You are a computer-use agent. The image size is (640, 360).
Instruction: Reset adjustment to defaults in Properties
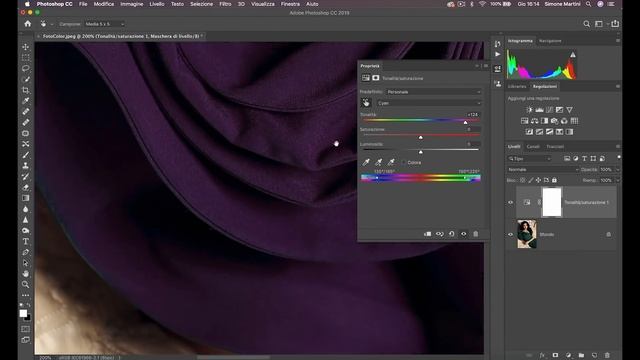coord(451,234)
